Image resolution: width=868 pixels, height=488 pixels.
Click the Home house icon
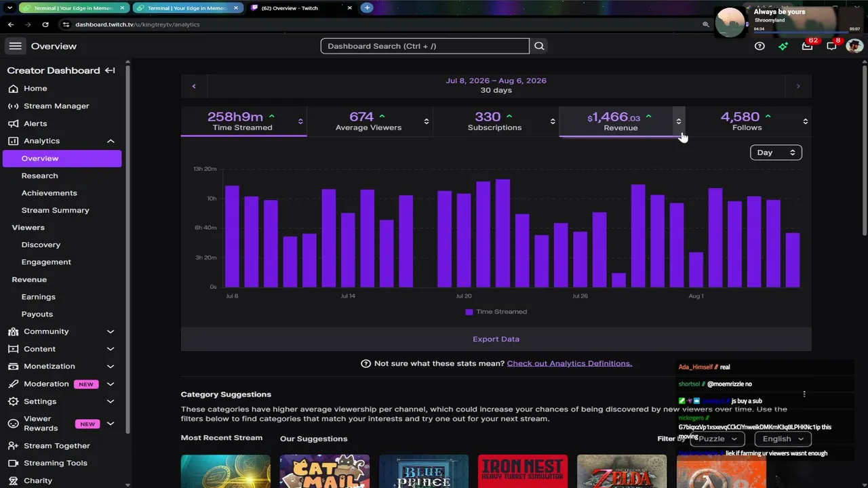pyautogui.click(x=13, y=88)
